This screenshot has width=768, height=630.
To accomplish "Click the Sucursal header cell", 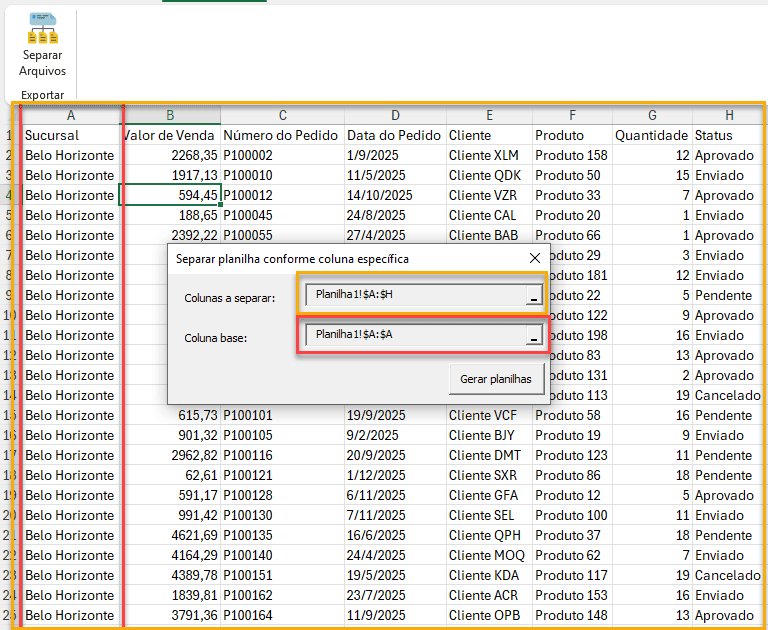I will pyautogui.click(x=70, y=135).
